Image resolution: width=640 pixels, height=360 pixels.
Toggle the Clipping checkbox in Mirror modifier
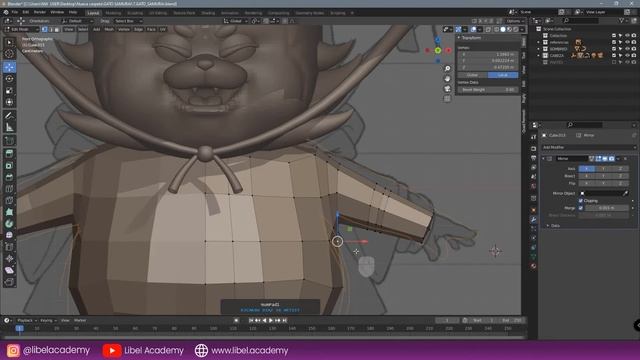[x=581, y=201]
